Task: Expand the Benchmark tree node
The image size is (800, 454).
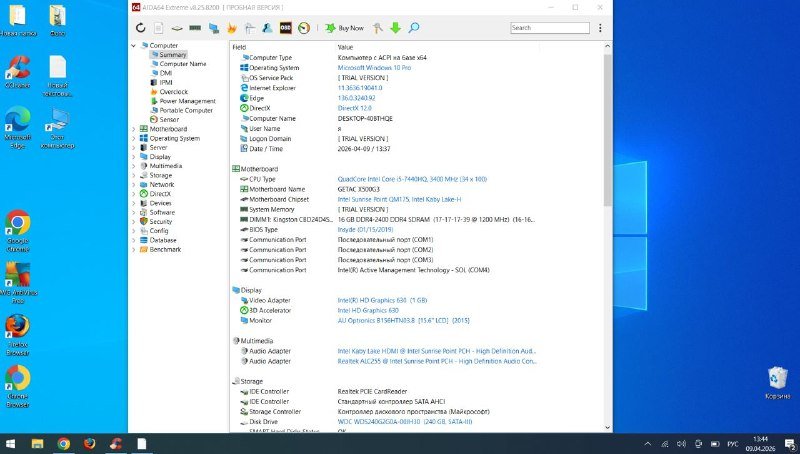Action: pyautogui.click(x=134, y=249)
